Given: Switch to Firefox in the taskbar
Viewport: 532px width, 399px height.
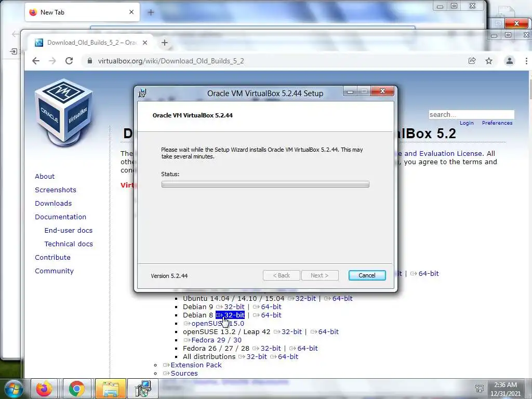Looking at the screenshot, I should 45,389.
